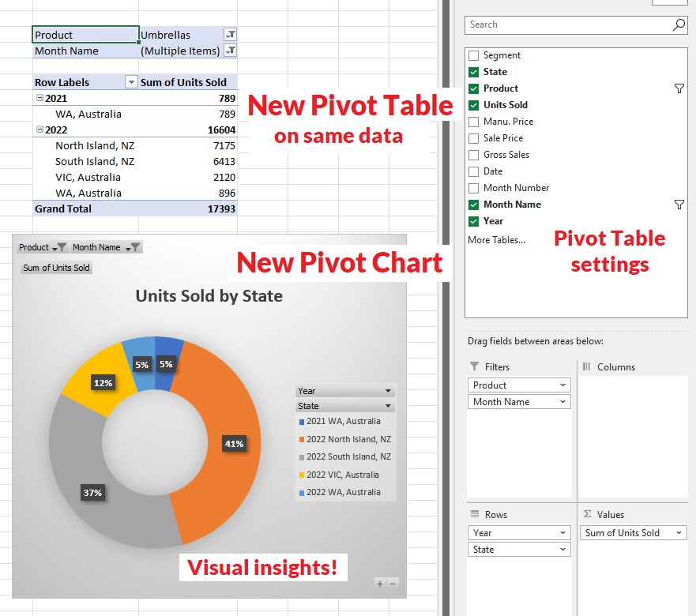Uncheck the Month Name field checkbox

pyautogui.click(x=474, y=205)
